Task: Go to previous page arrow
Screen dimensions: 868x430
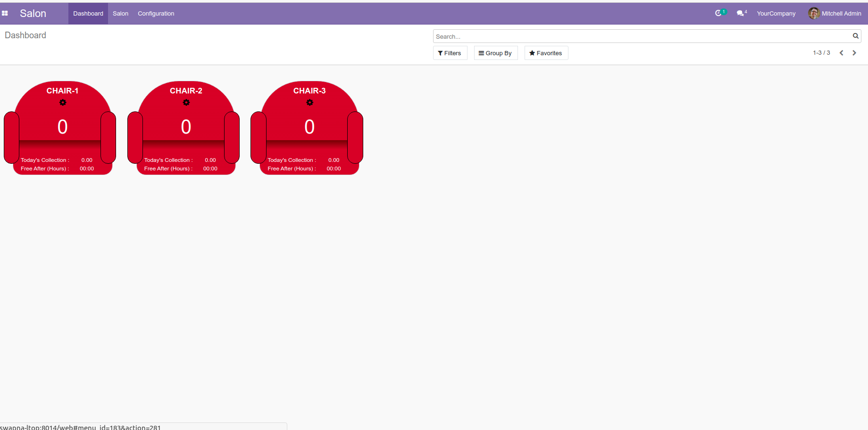Action: pos(841,53)
